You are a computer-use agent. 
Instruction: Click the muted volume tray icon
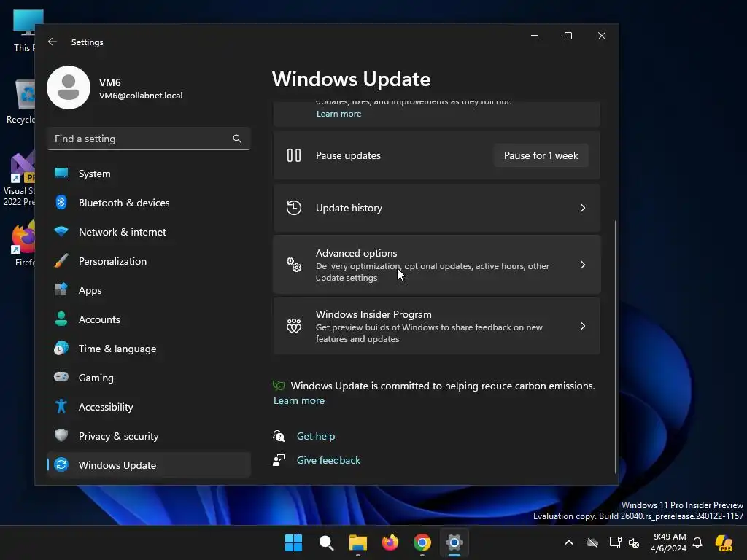[x=634, y=542]
